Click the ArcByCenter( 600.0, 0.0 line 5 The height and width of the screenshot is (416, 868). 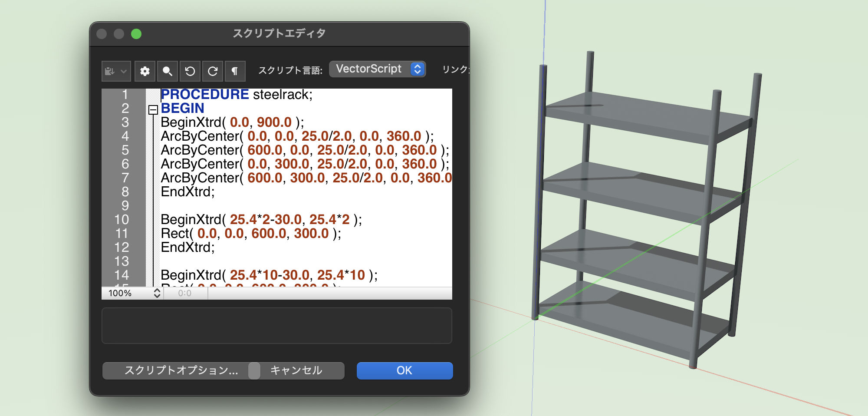(x=305, y=150)
